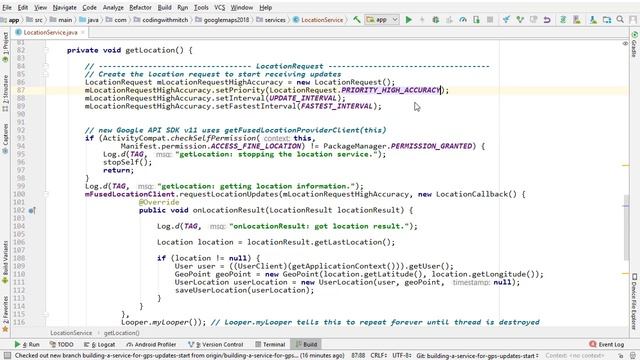The image size is (640, 360).
Task: Open Event Log from bottom bar
Action: point(607,344)
